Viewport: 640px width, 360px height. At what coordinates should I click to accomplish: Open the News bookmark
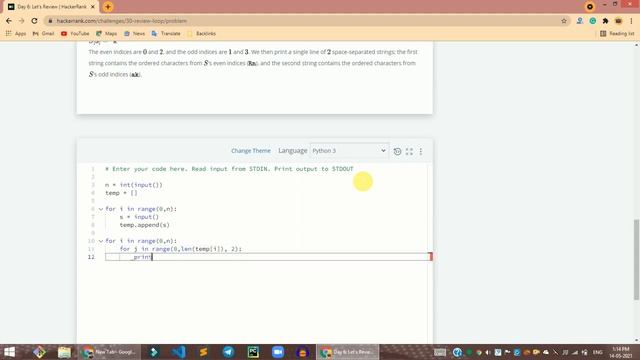(x=134, y=33)
